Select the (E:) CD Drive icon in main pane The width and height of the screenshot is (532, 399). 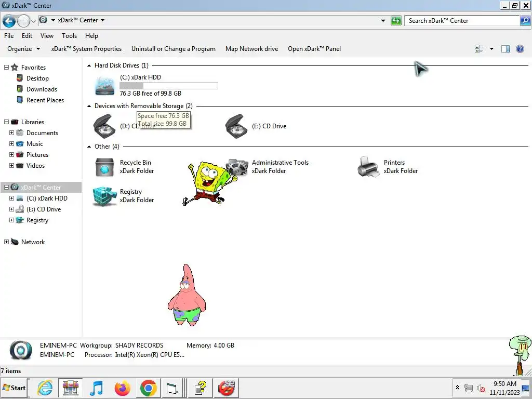236,126
